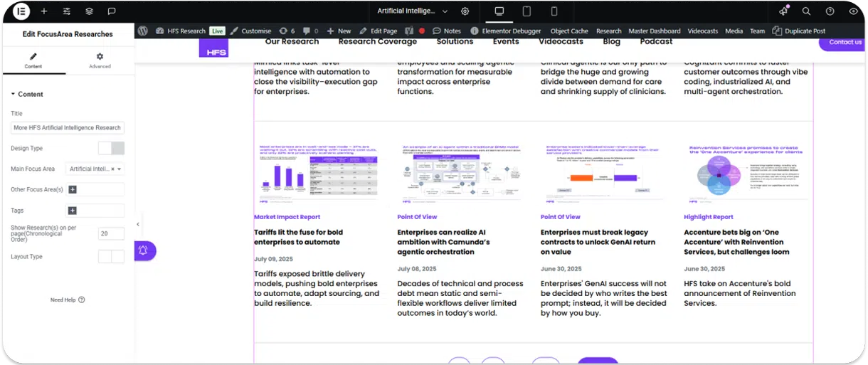Toggle the Layout Type switch
This screenshot has height=365, width=868.
(111, 256)
